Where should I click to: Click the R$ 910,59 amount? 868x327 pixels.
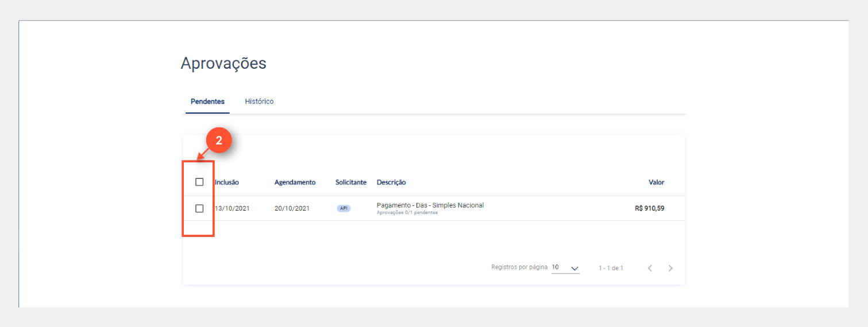point(649,208)
